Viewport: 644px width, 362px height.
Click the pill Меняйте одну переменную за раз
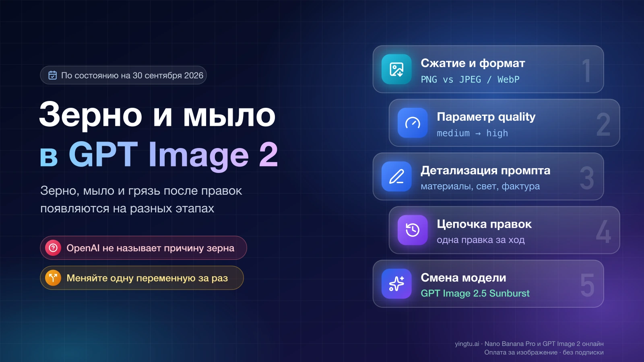click(142, 278)
